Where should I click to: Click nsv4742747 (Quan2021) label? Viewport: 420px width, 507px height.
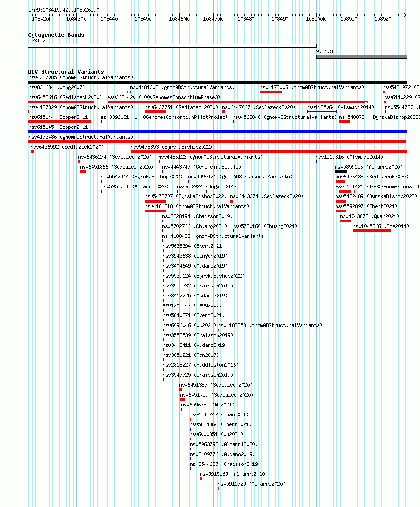point(219,415)
